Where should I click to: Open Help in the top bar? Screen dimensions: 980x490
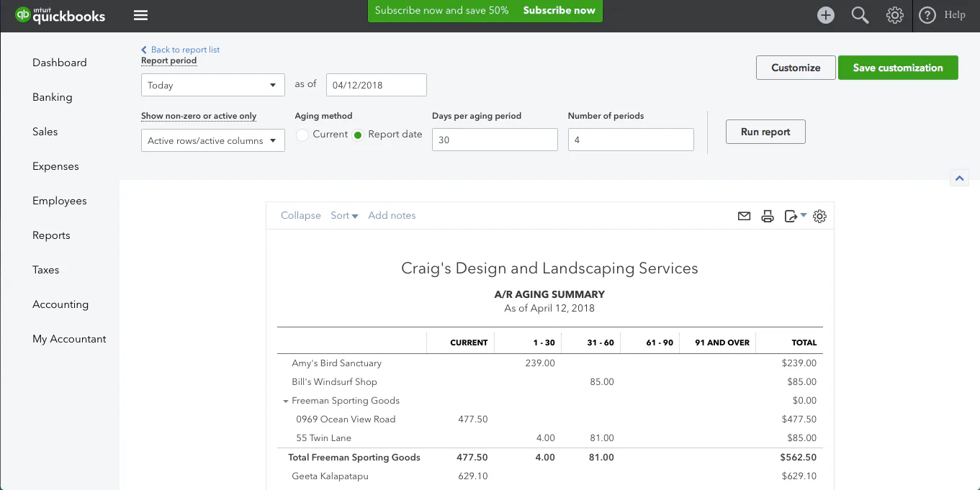[942, 15]
